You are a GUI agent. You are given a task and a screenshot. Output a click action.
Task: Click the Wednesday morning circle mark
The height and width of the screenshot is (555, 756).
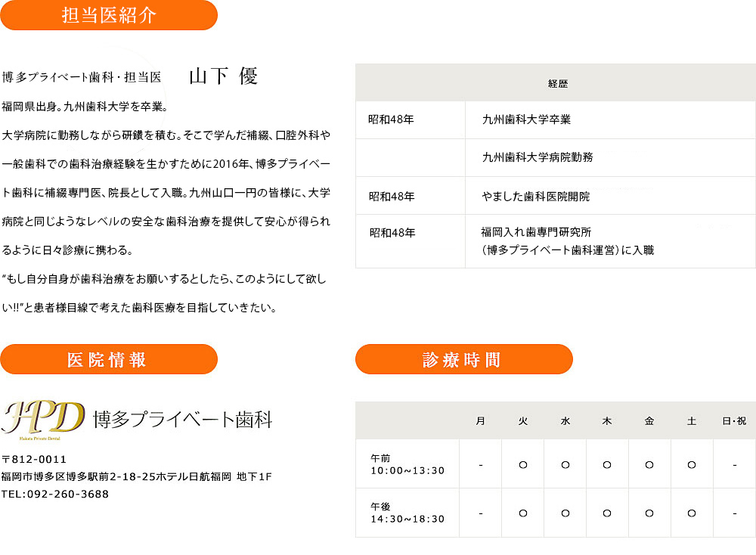[565, 465]
